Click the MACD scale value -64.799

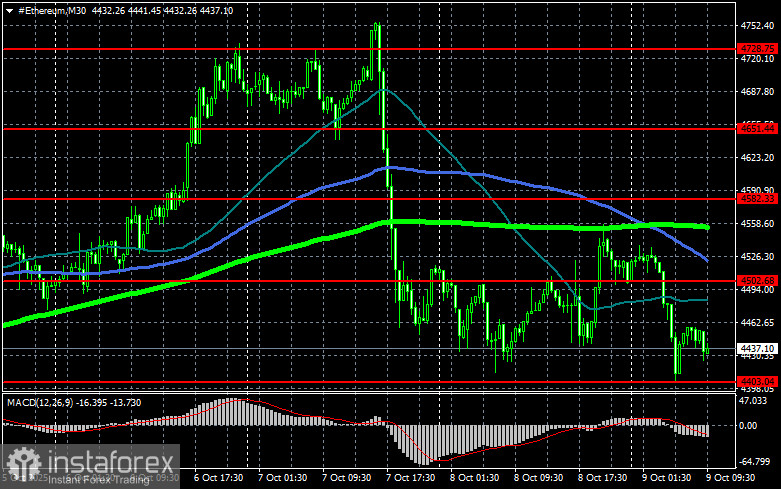click(x=754, y=462)
